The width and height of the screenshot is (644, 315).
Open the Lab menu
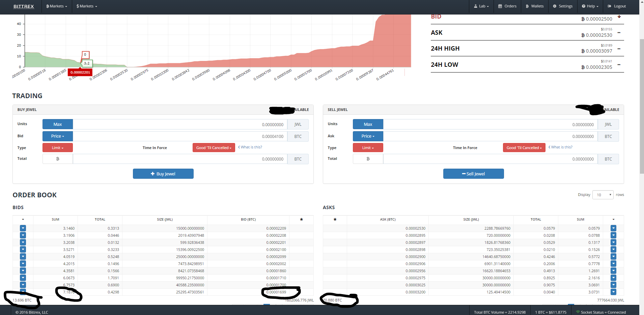pyautogui.click(x=481, y=6)
